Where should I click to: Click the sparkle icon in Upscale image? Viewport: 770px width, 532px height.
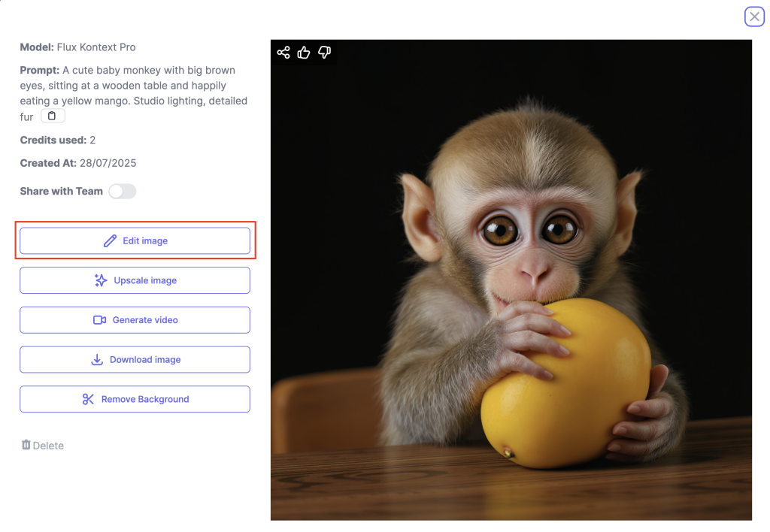[x=101, y=280]
